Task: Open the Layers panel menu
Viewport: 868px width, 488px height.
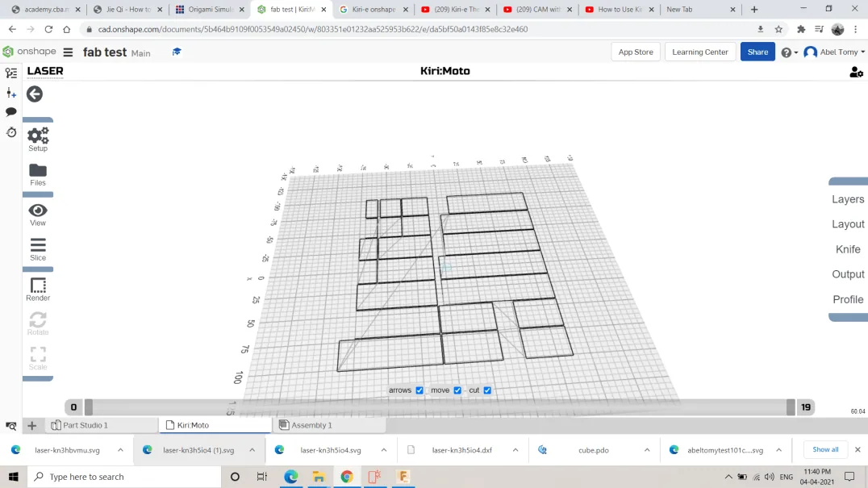Action: [848, 199]
